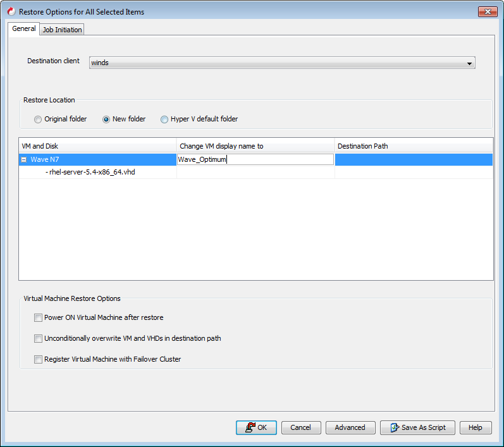Check Register Virtual Machine with Failover Cluster

(39, 359)
